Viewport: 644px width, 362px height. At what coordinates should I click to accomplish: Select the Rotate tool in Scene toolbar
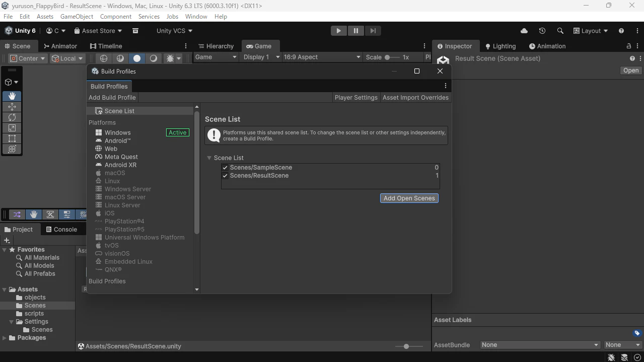(12, 117)
